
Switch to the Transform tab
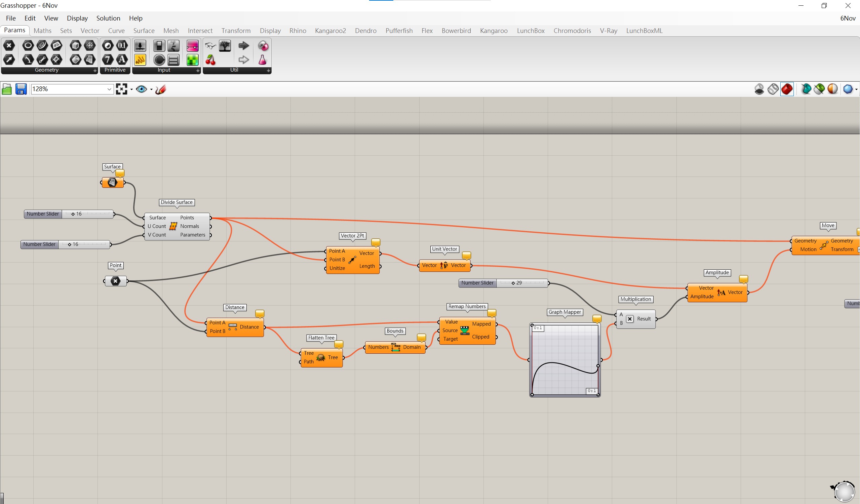(236, 31)
